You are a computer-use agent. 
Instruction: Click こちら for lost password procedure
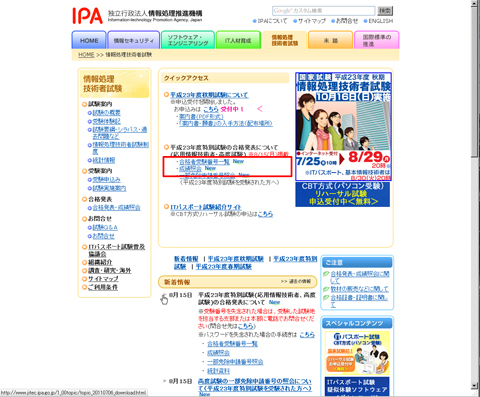coord(307,334)
